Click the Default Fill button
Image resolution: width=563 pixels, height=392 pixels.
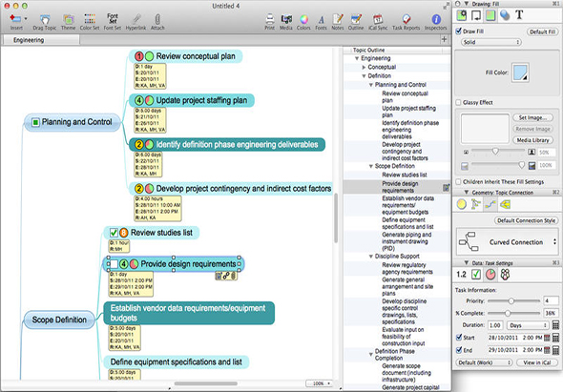coord(543,31)
